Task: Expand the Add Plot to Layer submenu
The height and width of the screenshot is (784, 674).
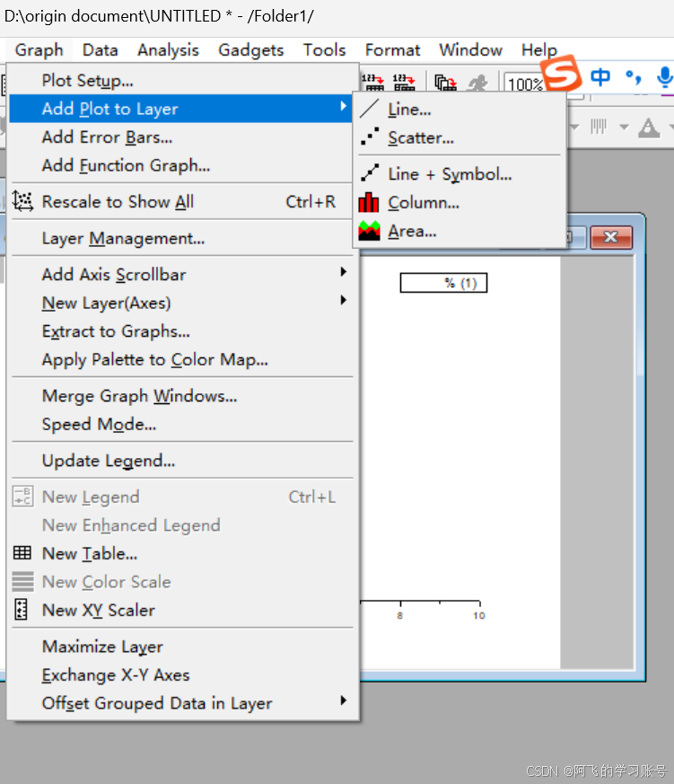Action: [180, 109]
